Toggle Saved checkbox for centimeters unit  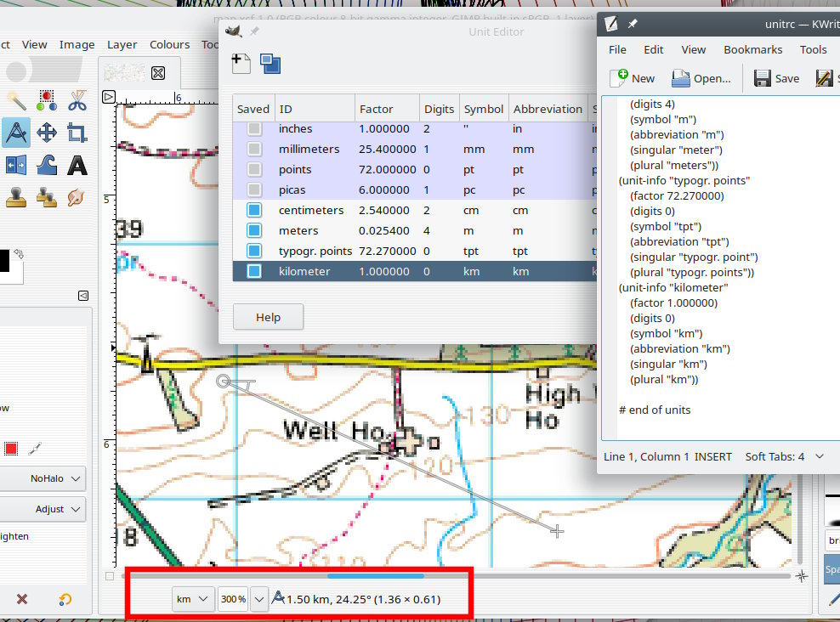pos(253,210)
